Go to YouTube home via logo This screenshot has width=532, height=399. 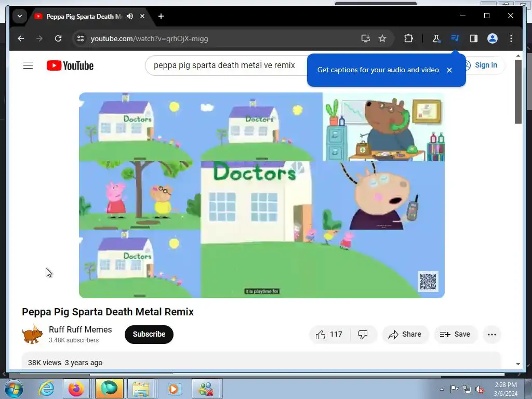pos(70,65)
